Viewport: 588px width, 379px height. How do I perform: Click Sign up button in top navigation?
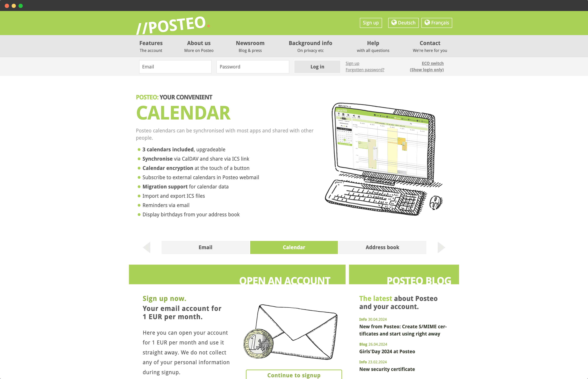tap(371, 23)
